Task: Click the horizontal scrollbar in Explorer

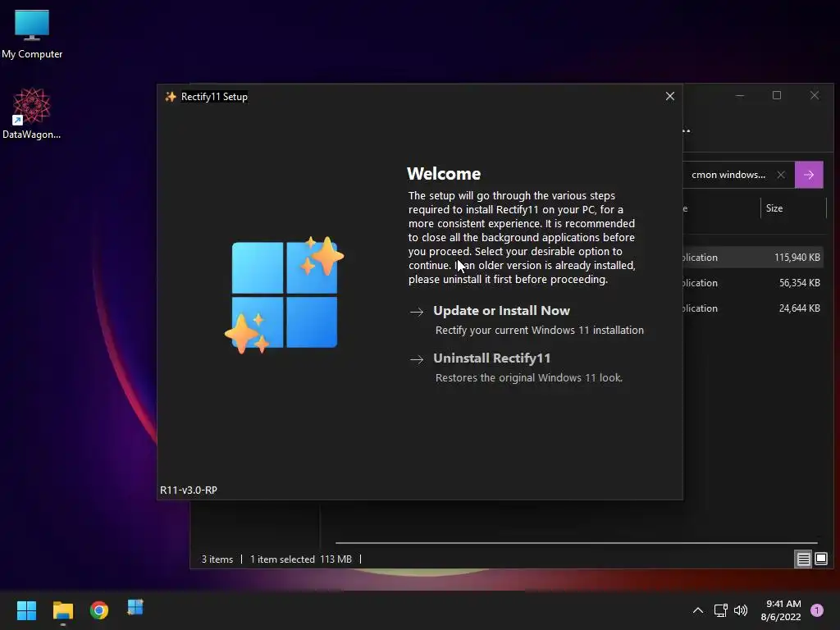Action: tap(577, 543)
